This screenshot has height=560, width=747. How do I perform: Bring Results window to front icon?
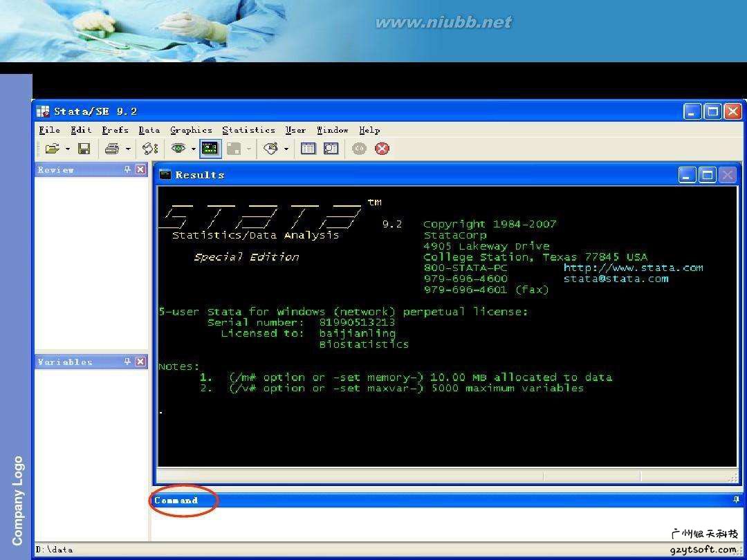click(210, 149)
